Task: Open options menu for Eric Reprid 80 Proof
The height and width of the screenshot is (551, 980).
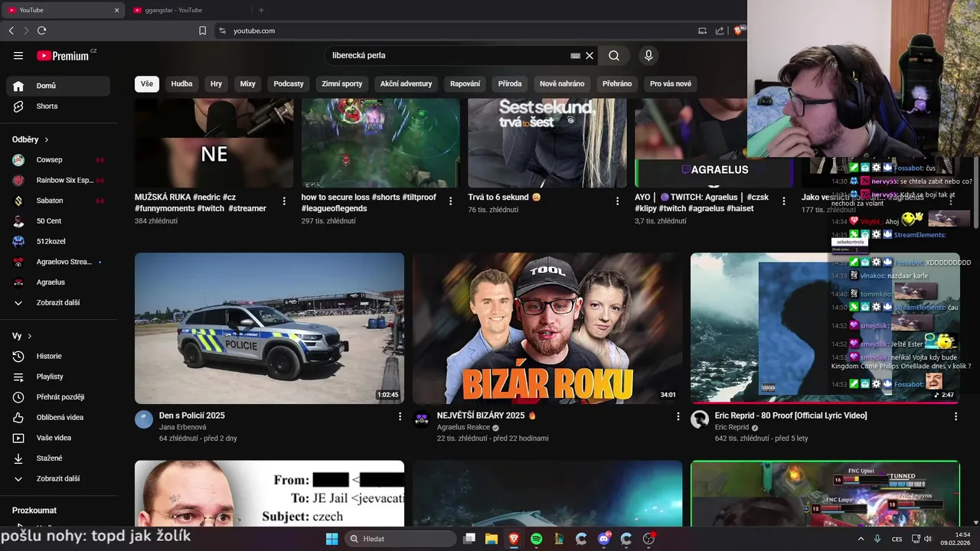Action: (x=955, y=416)
